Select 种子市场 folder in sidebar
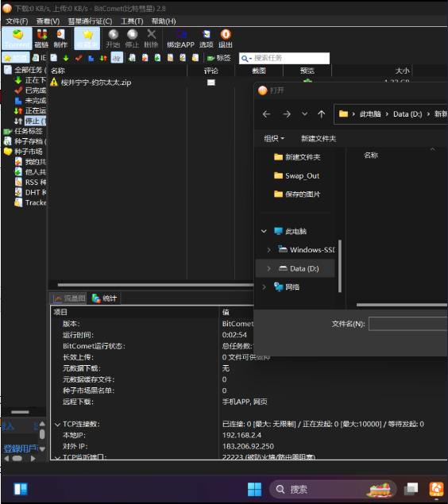The image size is (448, 504). click(23, 152)
